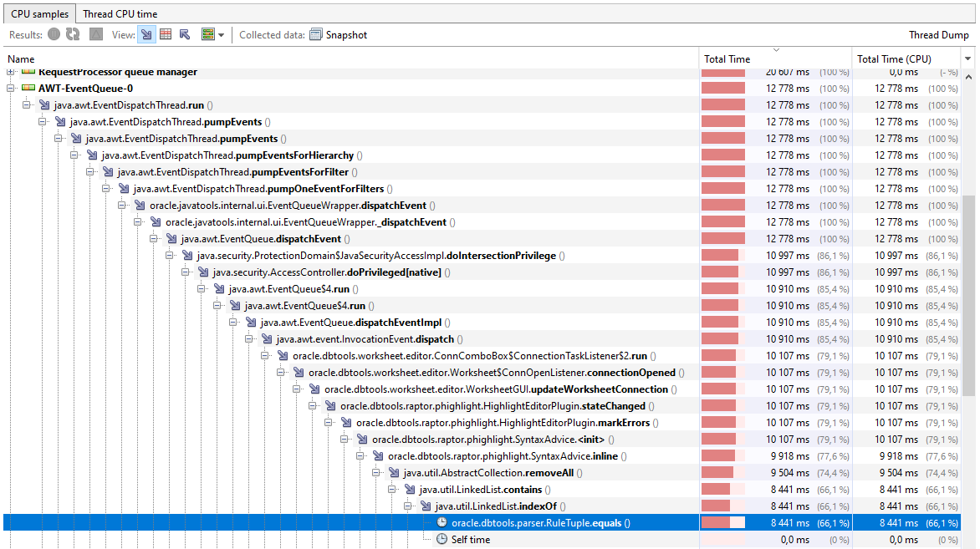This screenshot has height=549, width=980.
Task: Select the AbstractCollection.removeAll row text
Action: pos(493,473)
